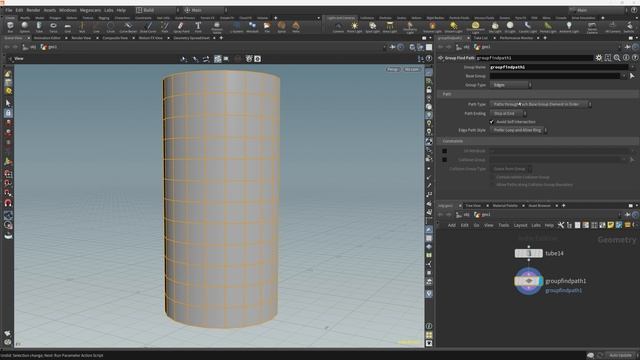Select the Draw Curve shelf tool

pos(148,27)
